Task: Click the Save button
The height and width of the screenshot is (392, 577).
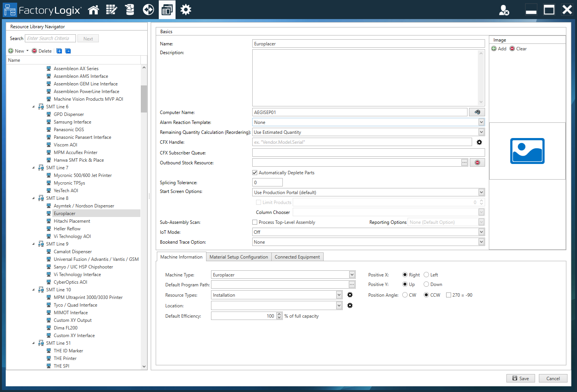Action: coord(521,378)
